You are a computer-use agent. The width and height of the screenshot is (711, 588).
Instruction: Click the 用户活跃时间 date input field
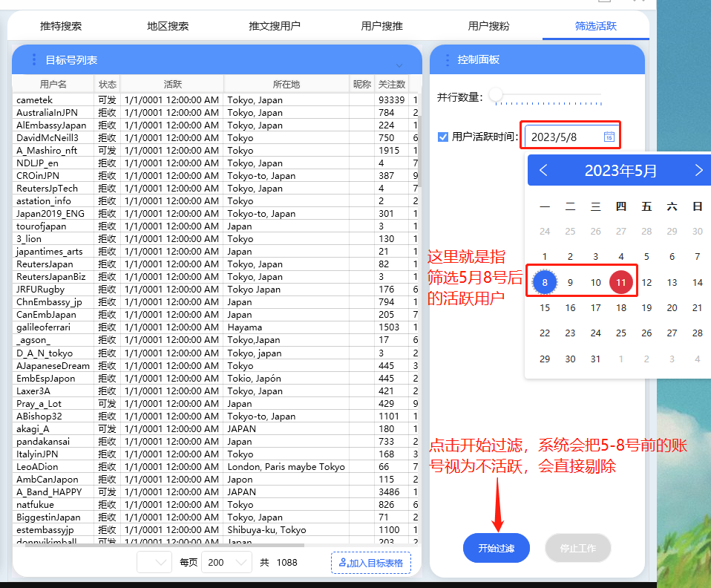click(564, 137)
